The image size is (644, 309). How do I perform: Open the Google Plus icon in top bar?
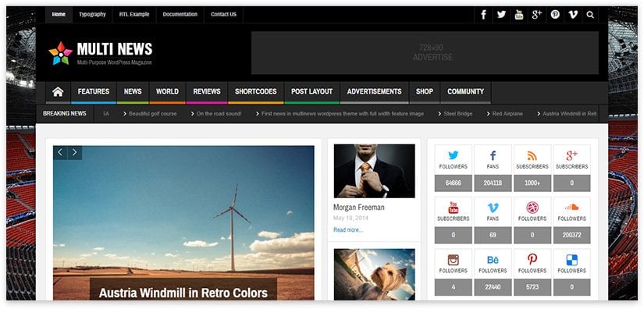537,15
